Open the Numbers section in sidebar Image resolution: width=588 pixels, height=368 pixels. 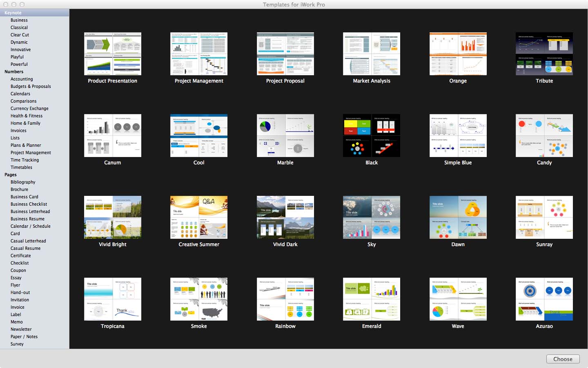(x=14, y=72)
